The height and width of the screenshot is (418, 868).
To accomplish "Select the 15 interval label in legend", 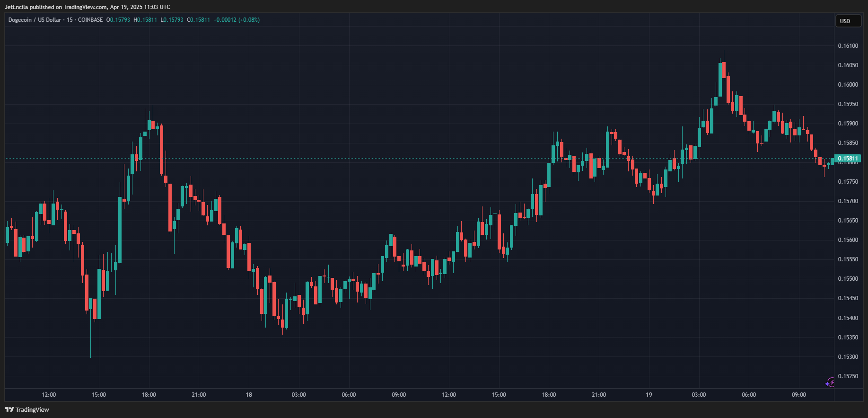I will [x=70, y=20].
